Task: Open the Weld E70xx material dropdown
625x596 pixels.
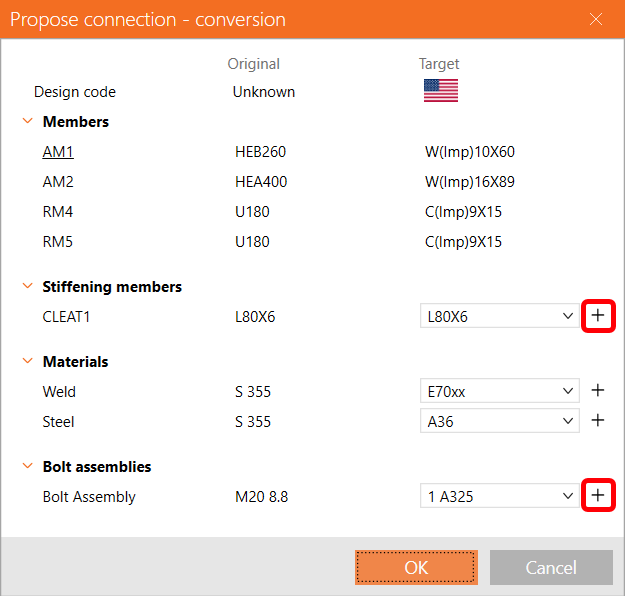Action: tap(499, 392)
